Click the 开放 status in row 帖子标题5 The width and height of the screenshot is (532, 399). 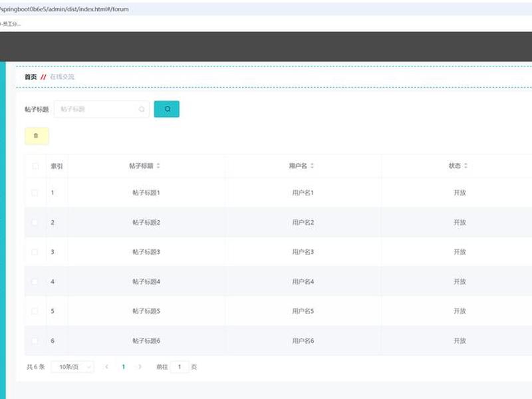point(460,311)
